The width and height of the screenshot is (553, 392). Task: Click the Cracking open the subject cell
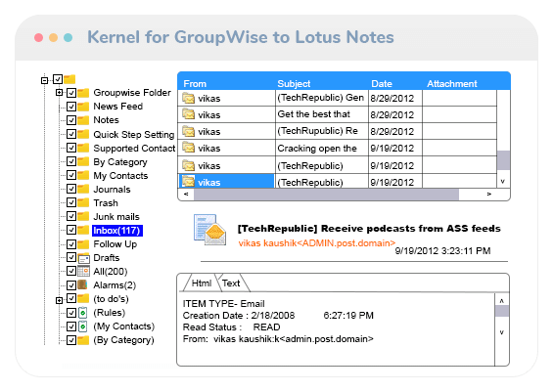[x=321, y=148]
